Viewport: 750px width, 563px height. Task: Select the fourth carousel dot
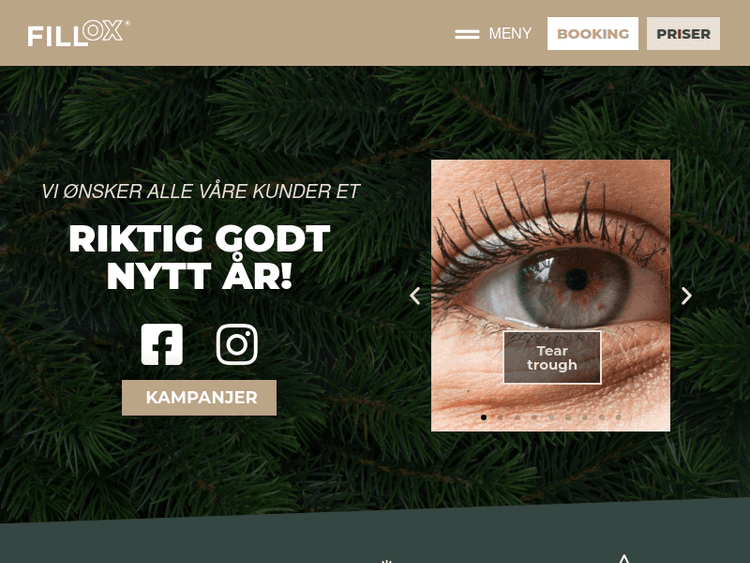coord(534,418)
